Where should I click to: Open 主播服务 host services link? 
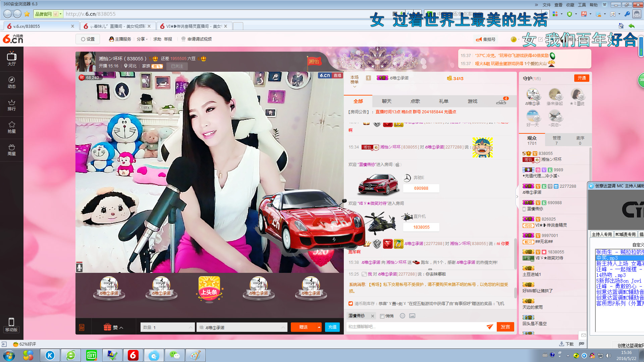coord(120,39)
